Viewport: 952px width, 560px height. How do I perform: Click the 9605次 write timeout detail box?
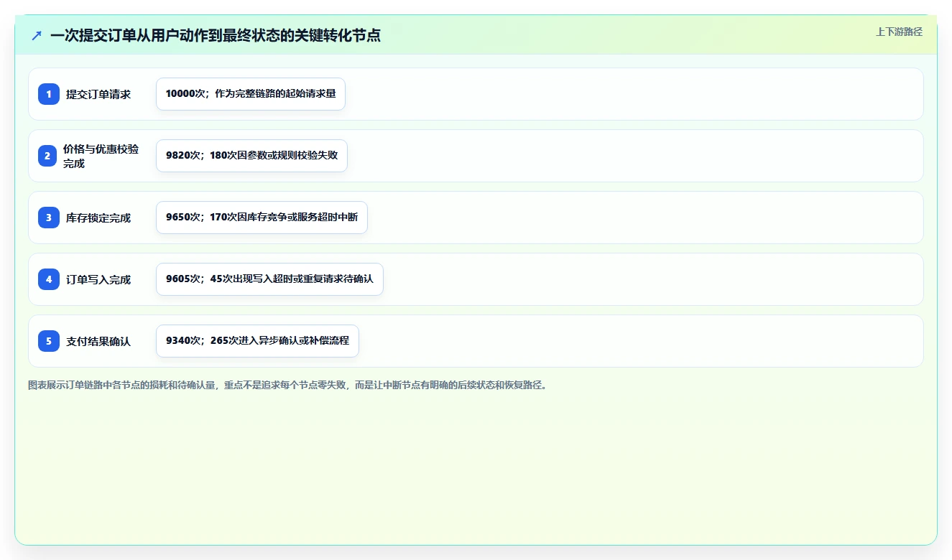269,279
